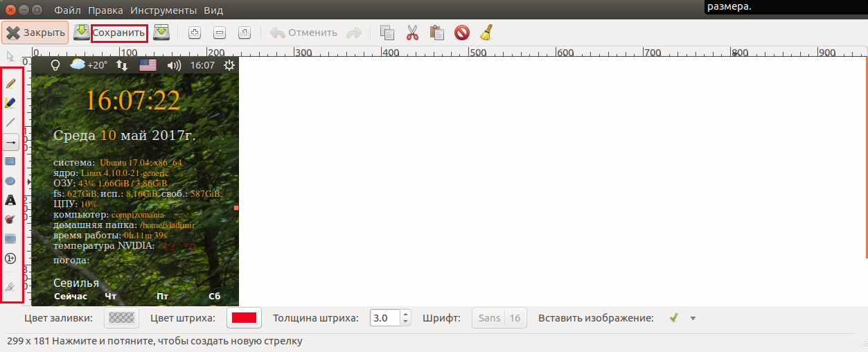Select the text tool with letter A
The image size is (868, 352).
pos(10,200)
